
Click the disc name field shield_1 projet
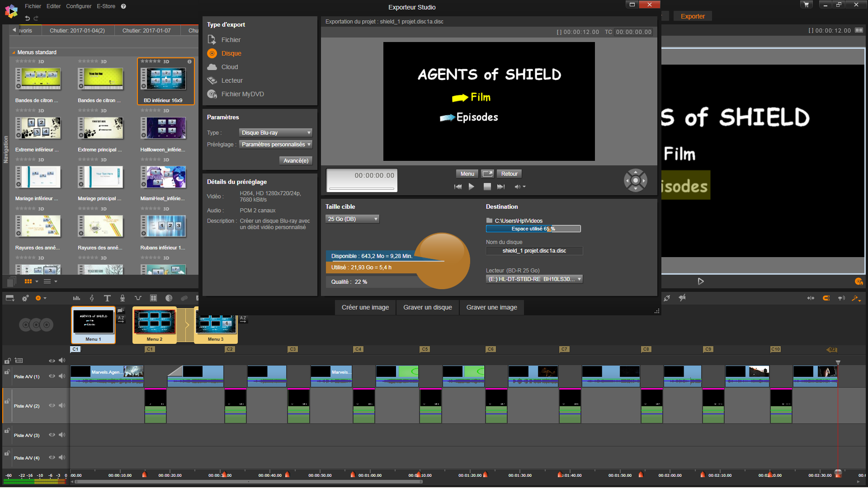534,251
